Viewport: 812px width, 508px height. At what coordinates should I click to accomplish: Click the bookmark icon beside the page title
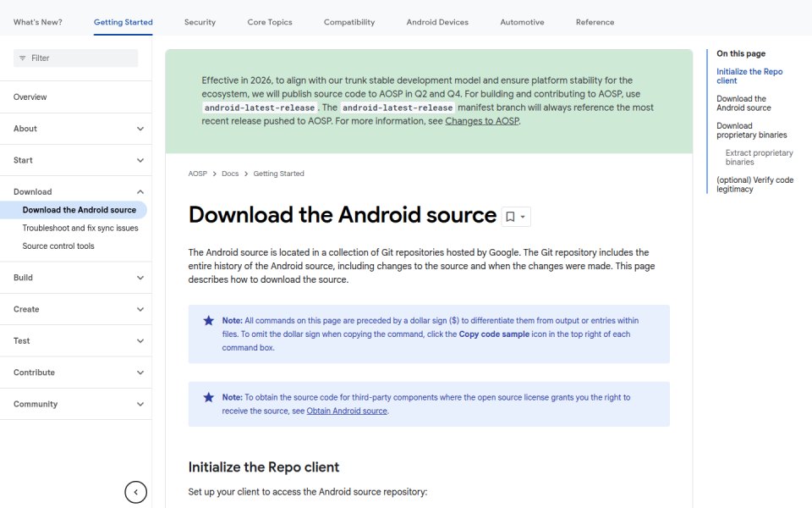coord(510,217)
